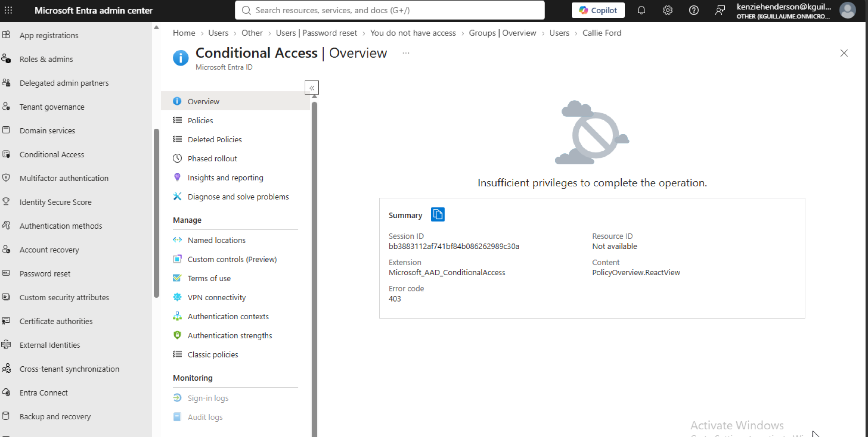Click the Password reset icon in sidebar
The height and width of the screenshot is (437, 868).
point(6,273)
